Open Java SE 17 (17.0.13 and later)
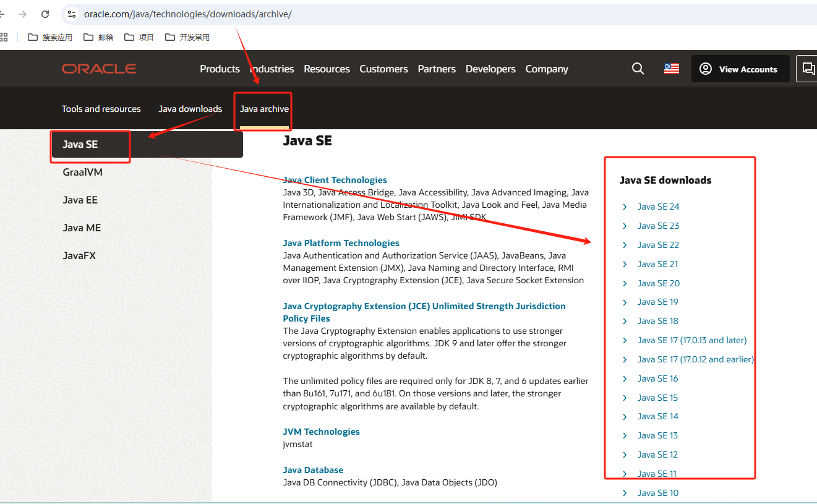Viewport: 817px width, 504px height. (692, 340)
